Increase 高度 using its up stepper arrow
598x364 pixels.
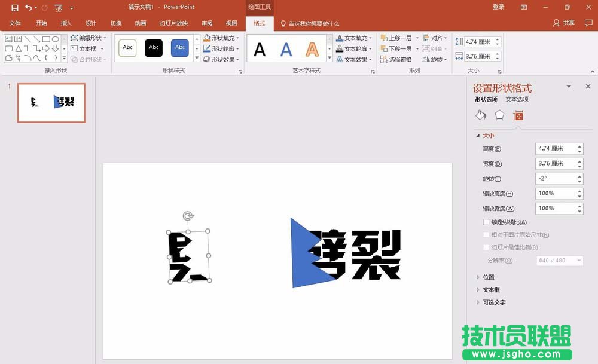[x=579, y=145]
